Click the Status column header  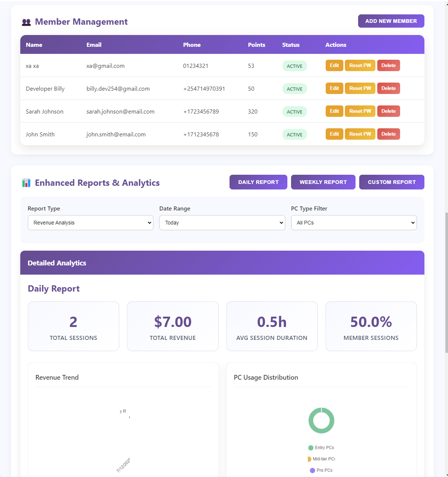pyautogui.click(x=291, y=45)
